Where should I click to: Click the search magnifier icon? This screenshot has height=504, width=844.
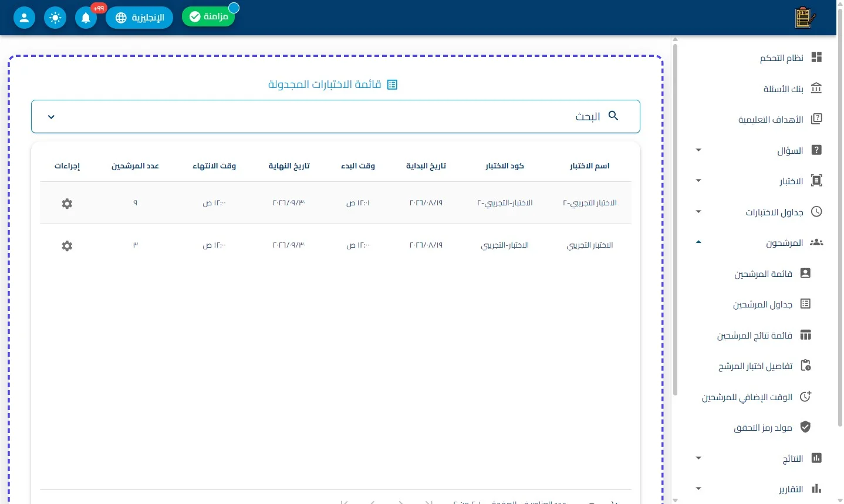click(613, 116)
